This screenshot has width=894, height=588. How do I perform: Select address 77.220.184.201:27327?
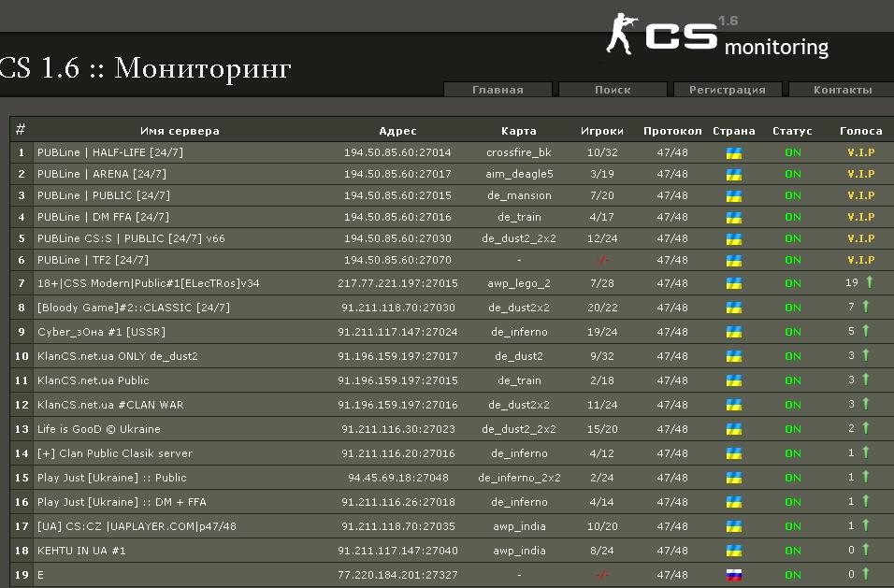tap(397, 575)
